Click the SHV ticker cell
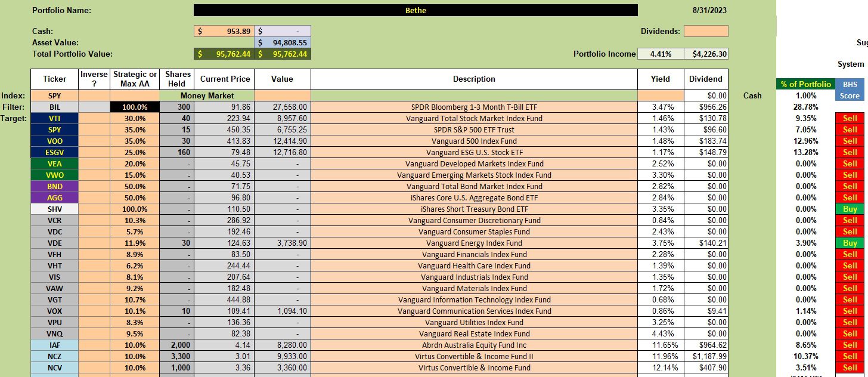The image size is (868, 377). pyautogui.click(x=55, y=209)
